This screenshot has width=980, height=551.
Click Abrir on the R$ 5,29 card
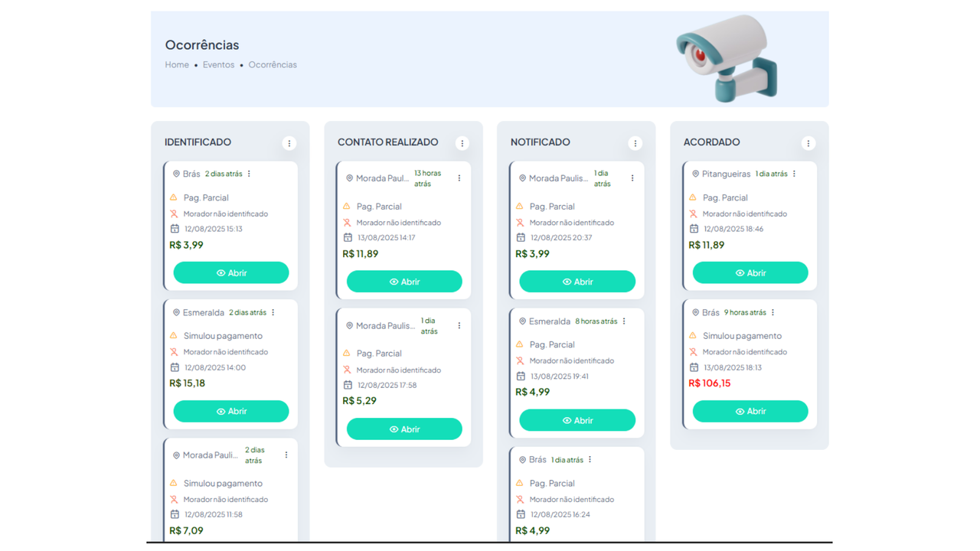pyautogui.click(x=403, y=429)
